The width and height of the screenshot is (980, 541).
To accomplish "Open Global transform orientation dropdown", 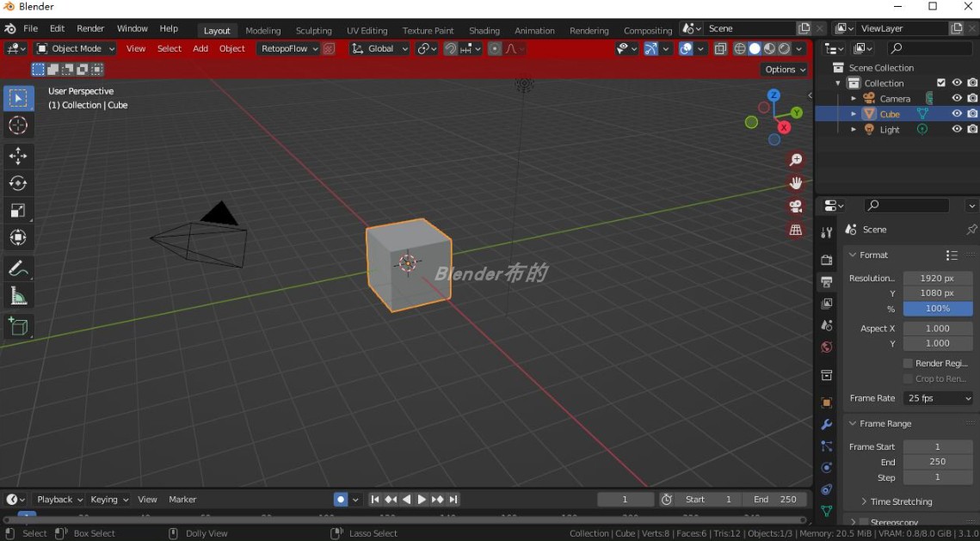I will point(379,49).
